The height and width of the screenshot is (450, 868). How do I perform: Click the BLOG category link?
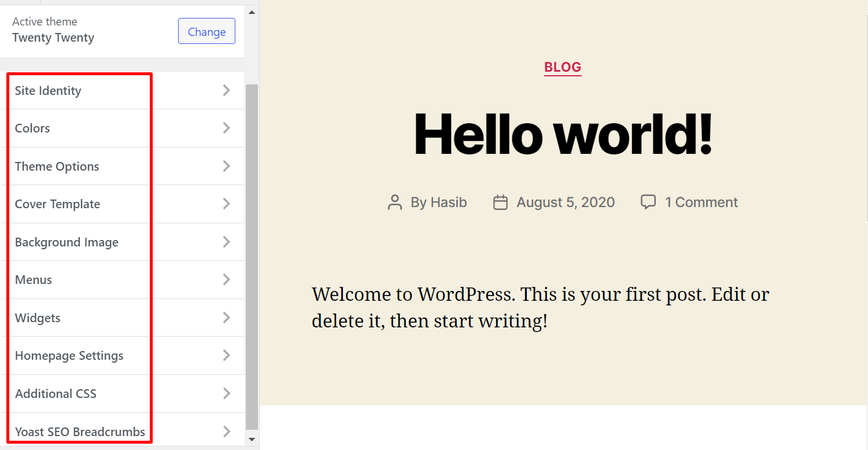[563, 67]
